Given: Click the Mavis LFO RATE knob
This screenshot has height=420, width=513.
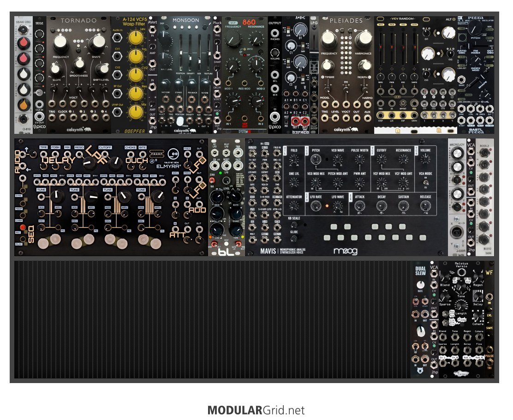Looking at the screenshot, I should pos(316,206).
